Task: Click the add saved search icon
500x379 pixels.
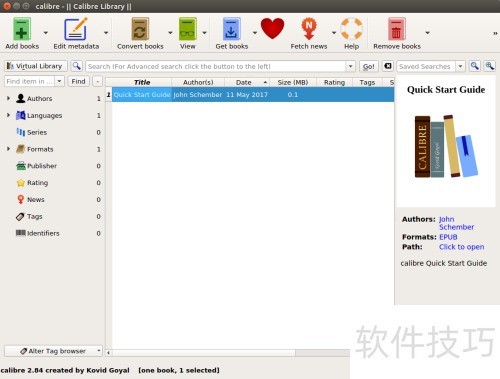Action: [x=489, y=66]
